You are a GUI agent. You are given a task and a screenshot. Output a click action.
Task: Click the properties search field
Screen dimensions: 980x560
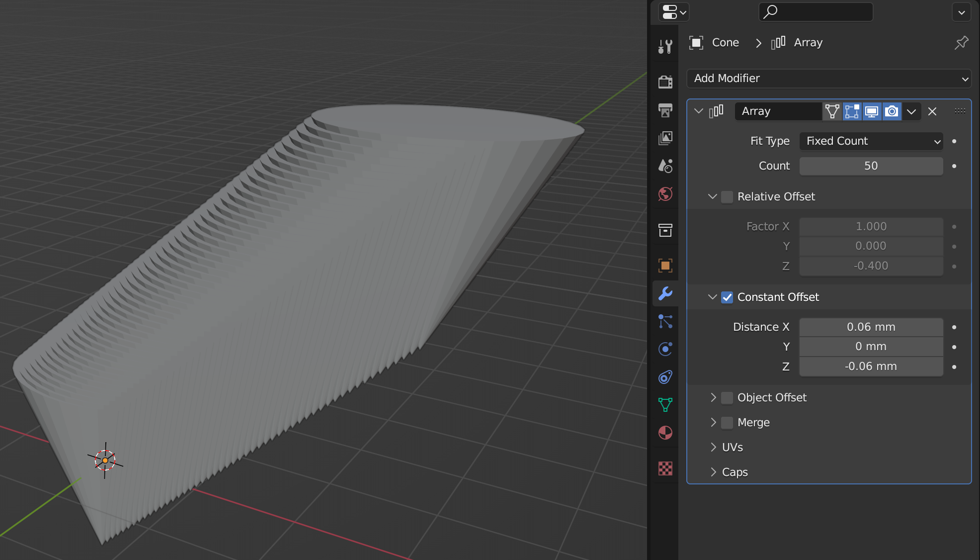(816, 12)
